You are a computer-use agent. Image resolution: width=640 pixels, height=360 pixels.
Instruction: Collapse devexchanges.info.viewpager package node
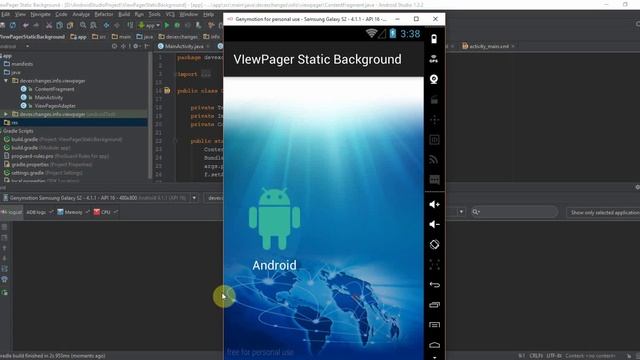[x=6, y=81]
